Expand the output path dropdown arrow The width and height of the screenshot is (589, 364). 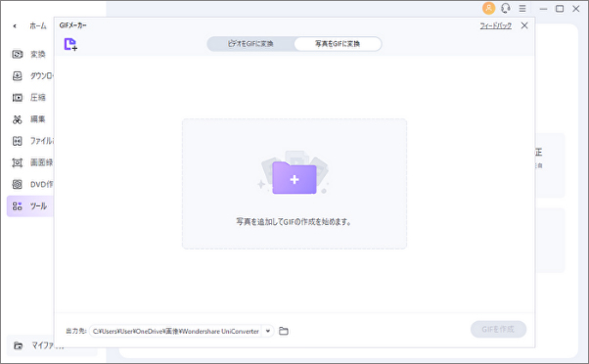coord(268,331)
